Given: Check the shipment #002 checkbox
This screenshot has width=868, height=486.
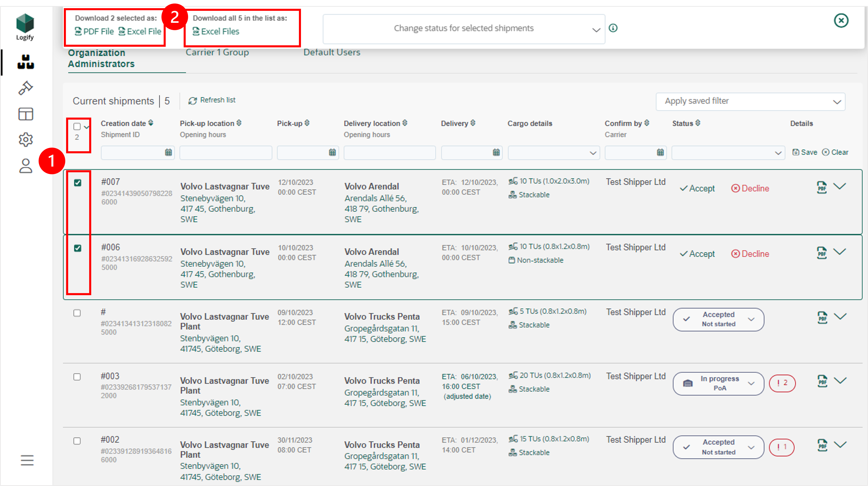Looking at the screenshot, I should pyautogui.click(x=77, y=441).
